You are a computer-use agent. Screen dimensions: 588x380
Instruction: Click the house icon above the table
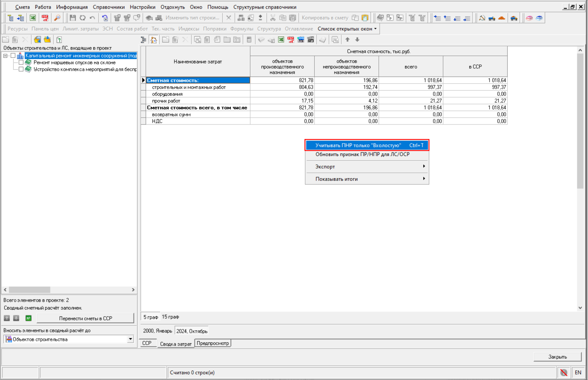pos(154,40)
